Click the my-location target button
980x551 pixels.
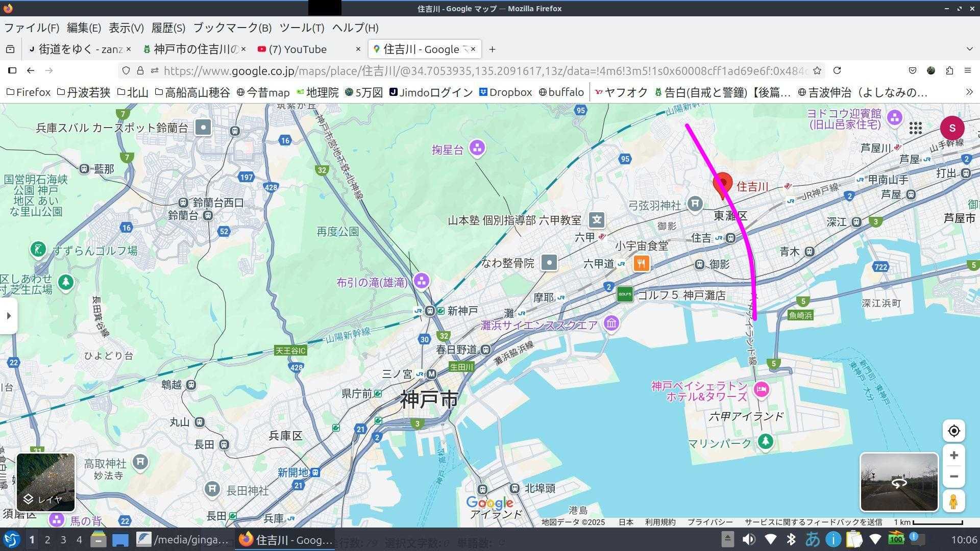[953, 431]
